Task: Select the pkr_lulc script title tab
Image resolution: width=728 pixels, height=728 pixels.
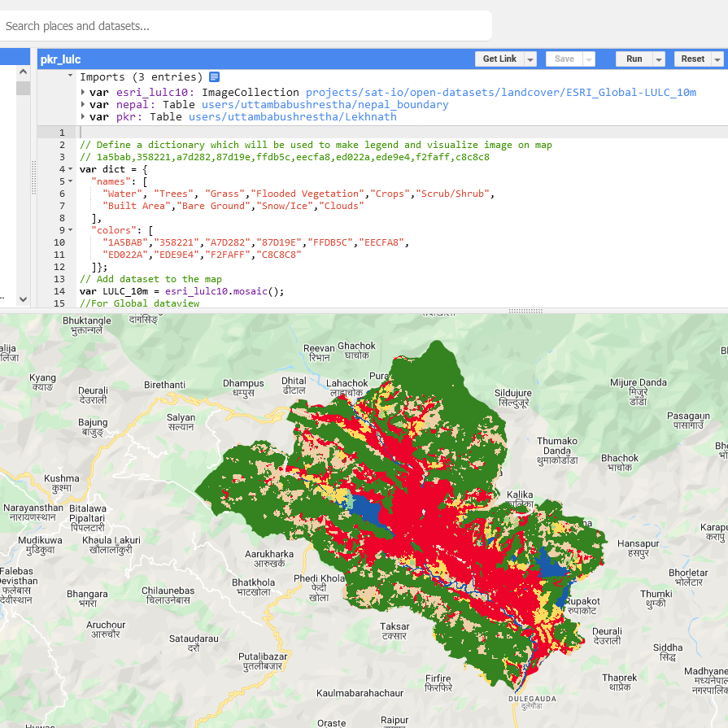Action: tap(61, 59)
